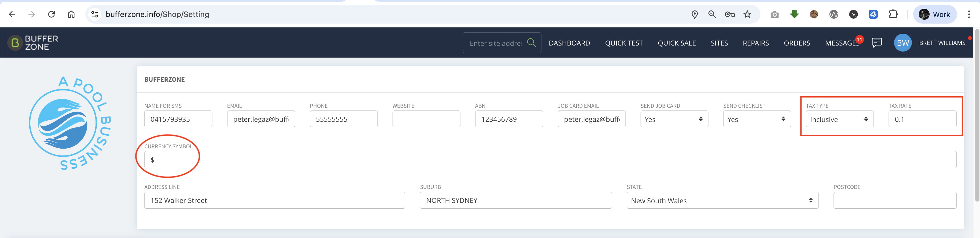The width and height of the screenshot is (980, 238).
Task: Open the Repairs section
Action: click(756, 43)
